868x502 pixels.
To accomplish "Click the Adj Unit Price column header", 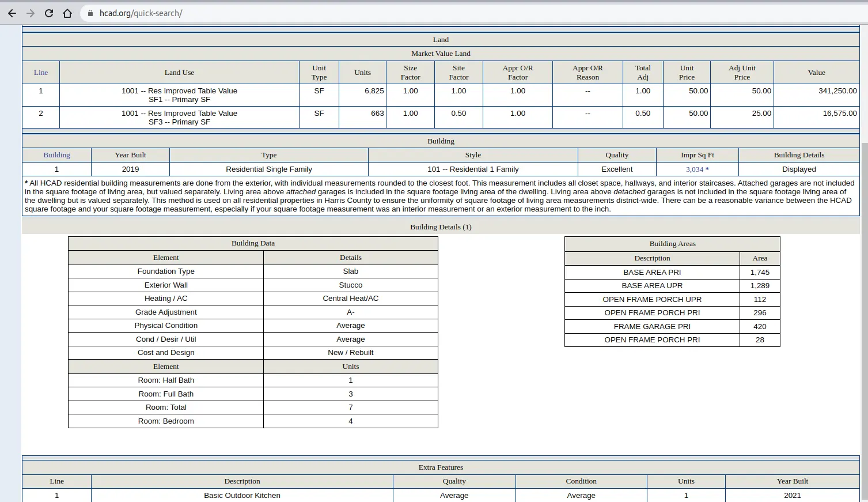I will tap(742, 73).
